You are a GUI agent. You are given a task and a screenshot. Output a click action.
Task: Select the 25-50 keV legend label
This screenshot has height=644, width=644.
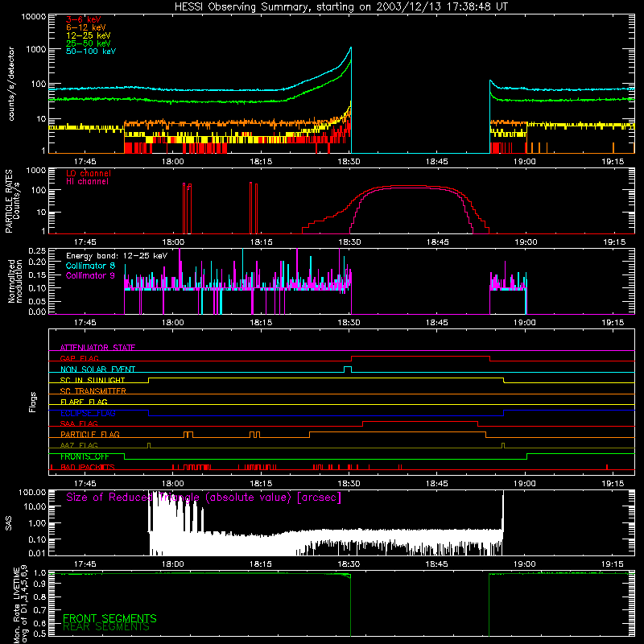88,43
